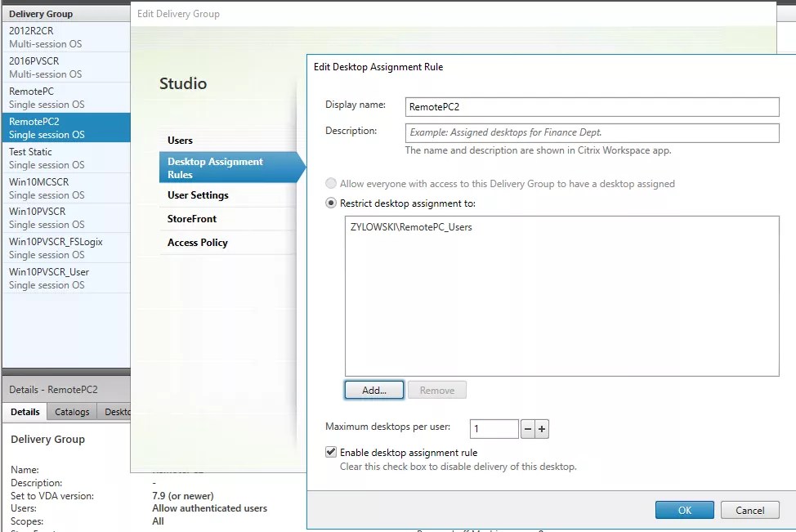Click the Delivery Group column header
The width and height of the screenshot is (796, 532).
pyautogui.click(x=66, y=14)
